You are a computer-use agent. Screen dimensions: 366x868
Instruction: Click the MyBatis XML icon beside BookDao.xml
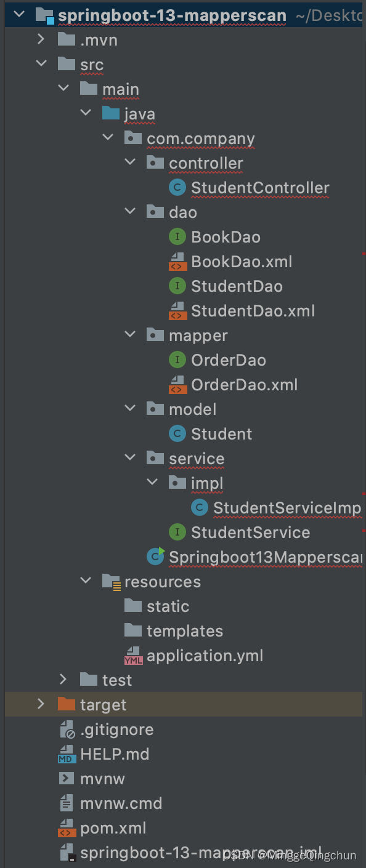click(177, 261)
